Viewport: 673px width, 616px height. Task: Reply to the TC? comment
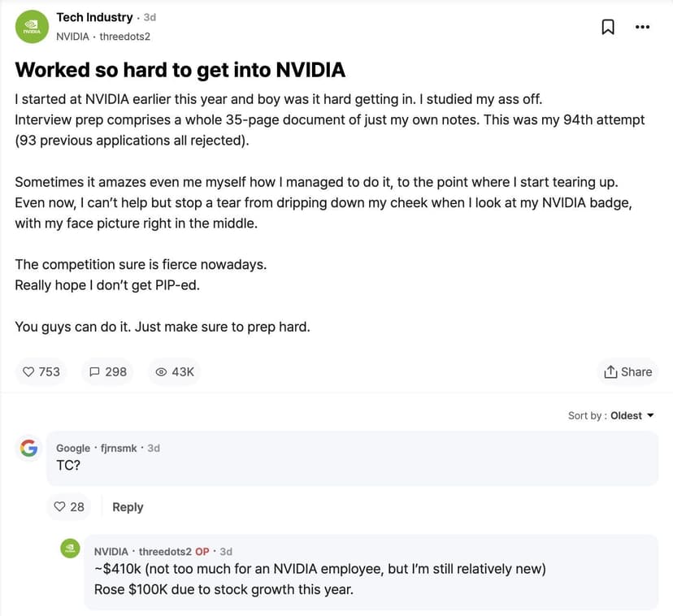[128, 506]
